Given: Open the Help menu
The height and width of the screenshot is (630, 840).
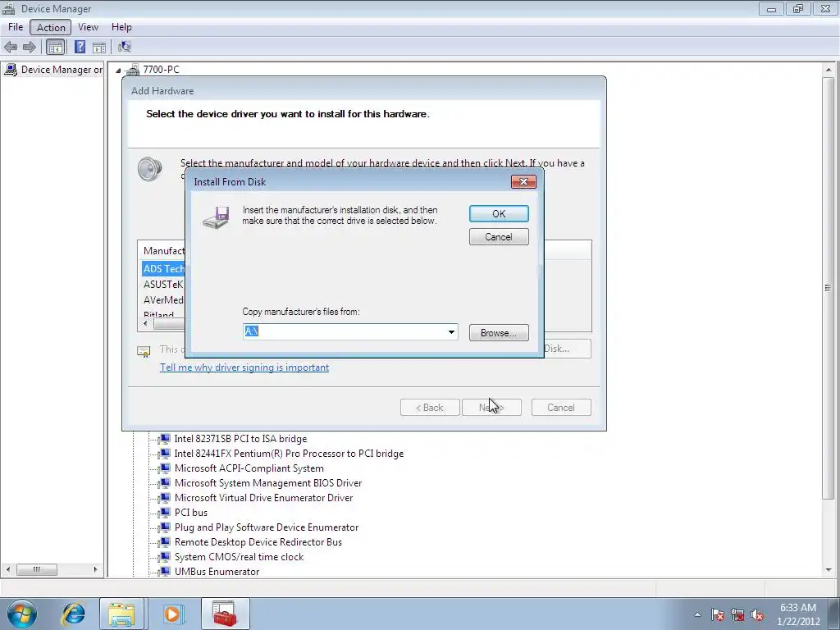Looking at the screenshot, I should [121, 27].
